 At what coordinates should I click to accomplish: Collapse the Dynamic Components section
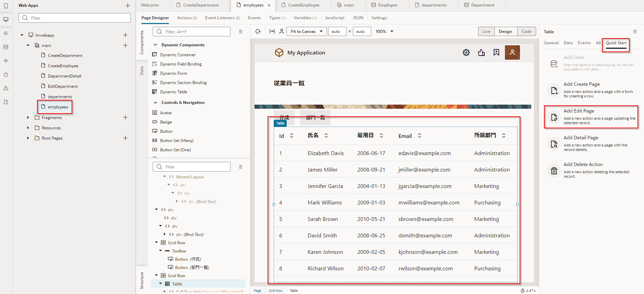(x=155, y=45)
